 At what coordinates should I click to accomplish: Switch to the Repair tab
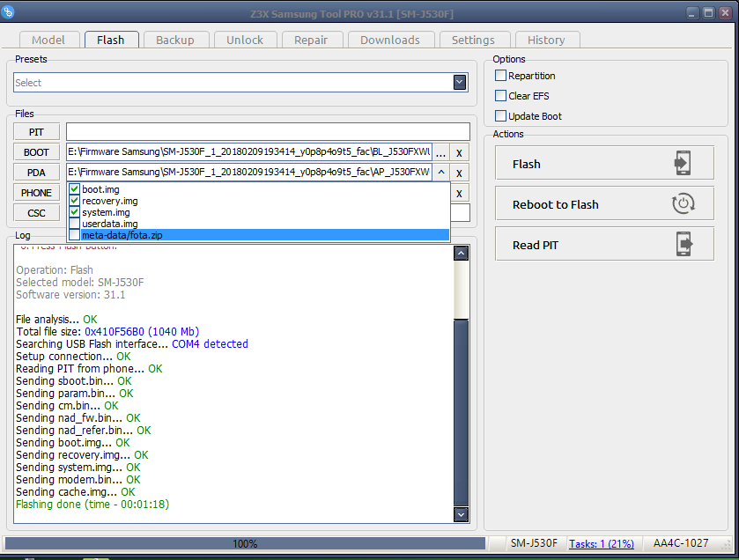[311, 40]
